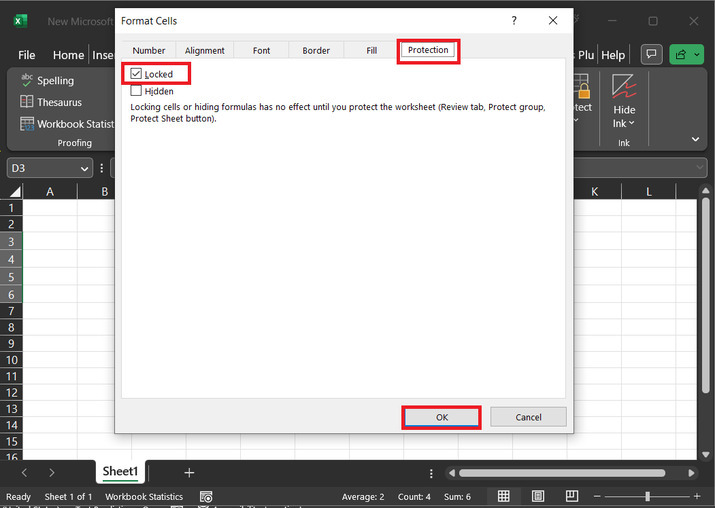Click Workbook Statistics in status bar

[x=144, y=497]
